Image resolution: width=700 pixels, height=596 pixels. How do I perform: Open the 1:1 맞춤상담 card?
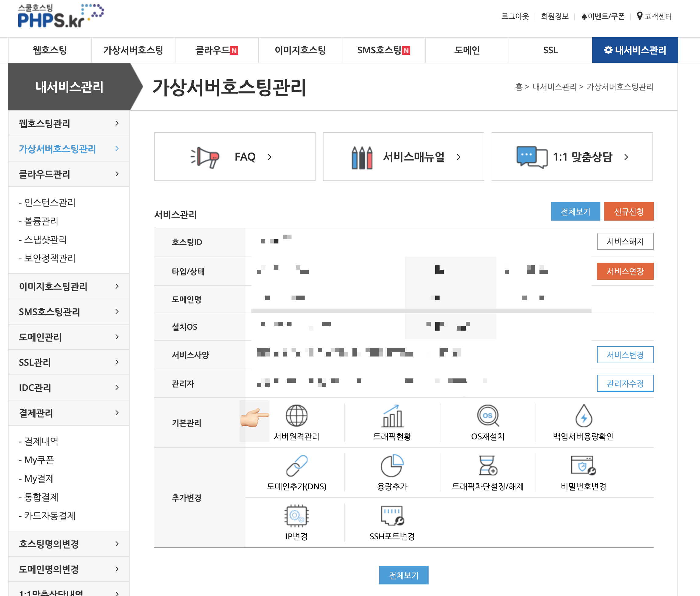[572, 157]
